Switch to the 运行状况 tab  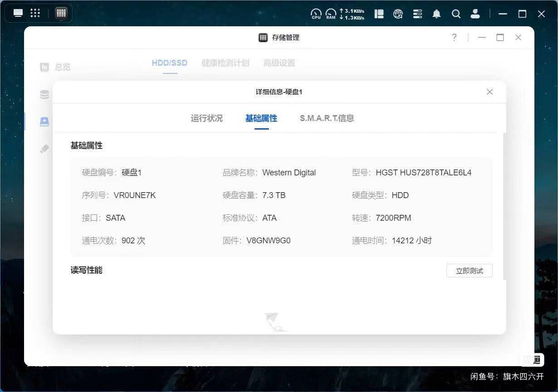click(207, 118)
